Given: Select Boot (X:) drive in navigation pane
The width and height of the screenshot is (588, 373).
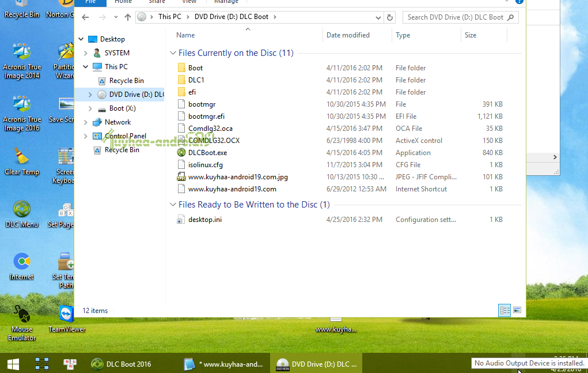Looking at the screenshot, I should [122, 108].
